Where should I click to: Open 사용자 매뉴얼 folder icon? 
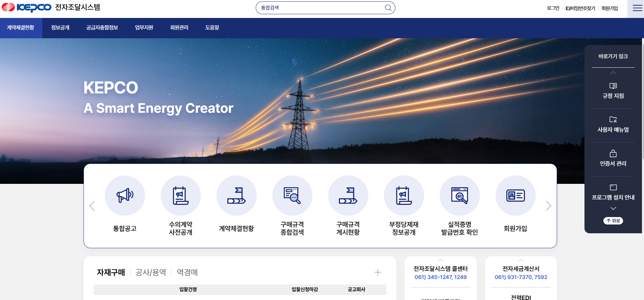tap(613, 120)
